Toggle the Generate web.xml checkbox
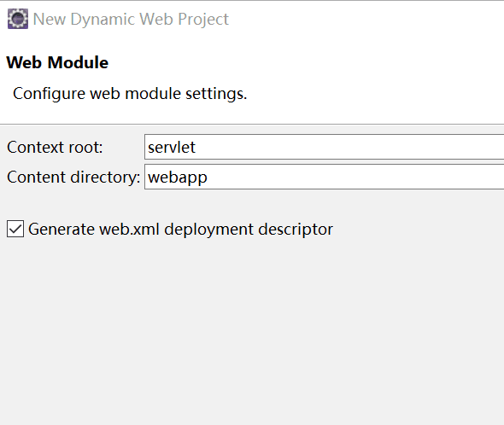The height and width of the screenshot is (425, 504). coord(15,229)
